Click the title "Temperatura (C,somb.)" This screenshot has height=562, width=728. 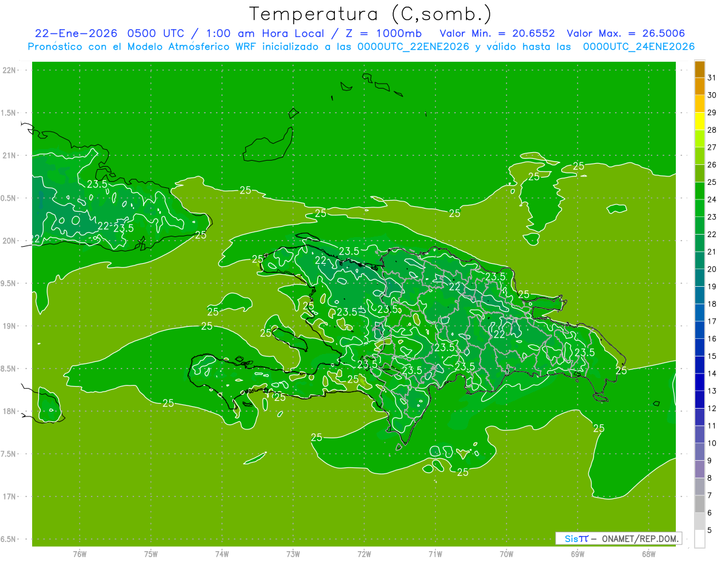(x=371, y=14)
